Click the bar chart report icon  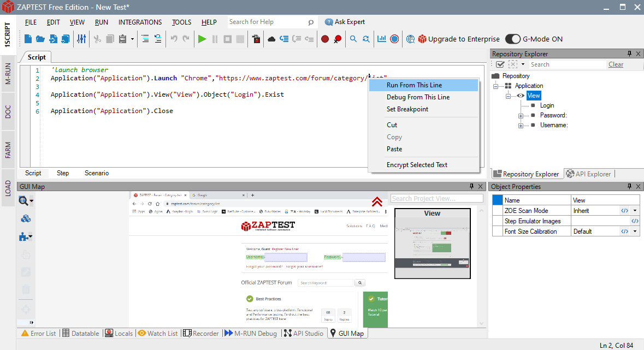(x=382, y=39)
